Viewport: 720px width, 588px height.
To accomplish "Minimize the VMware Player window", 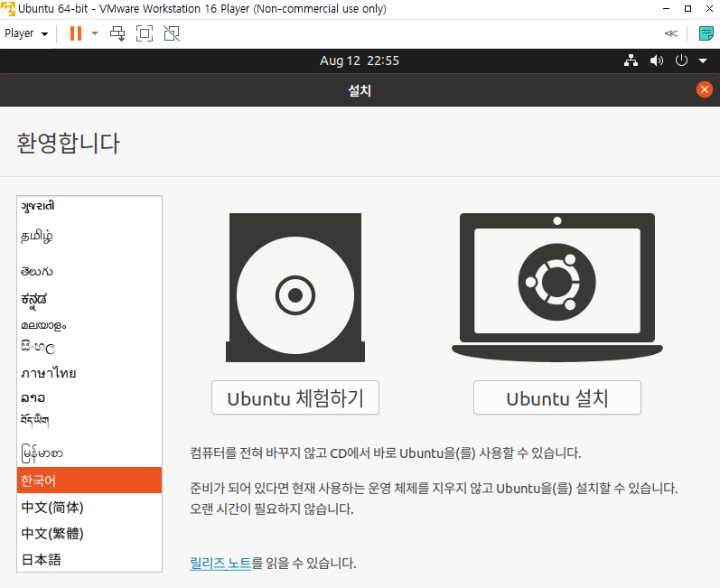I will tap(667, 9).
